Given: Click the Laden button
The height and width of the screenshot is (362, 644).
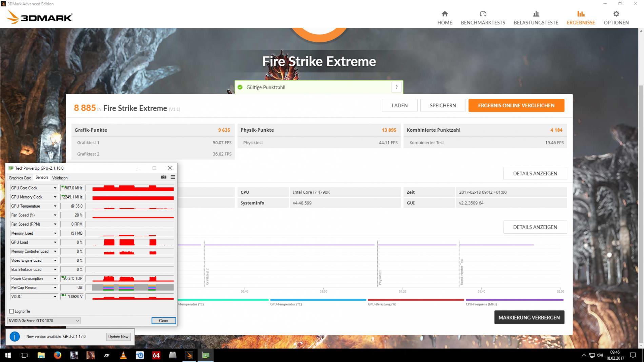Looking at the screenshot, I should (x=399, y=105).
